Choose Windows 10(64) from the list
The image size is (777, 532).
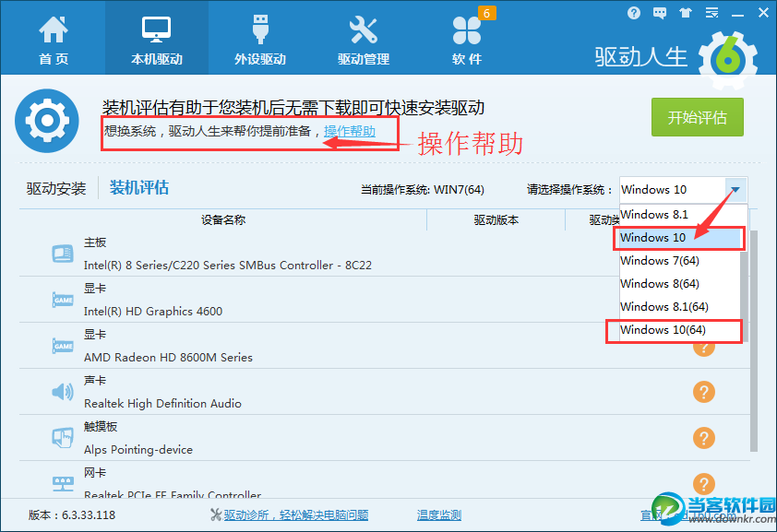click(x=680, y=329)
